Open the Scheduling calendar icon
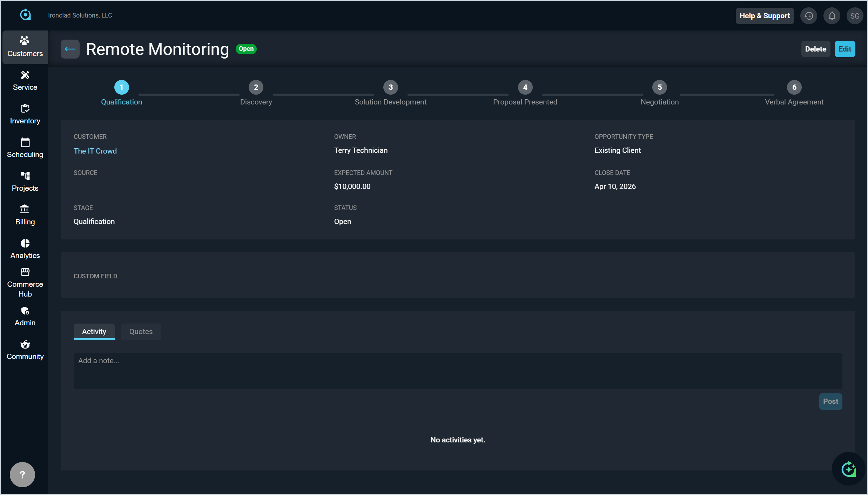Viewport: 868px width, 495px height. tap(25, 148)
